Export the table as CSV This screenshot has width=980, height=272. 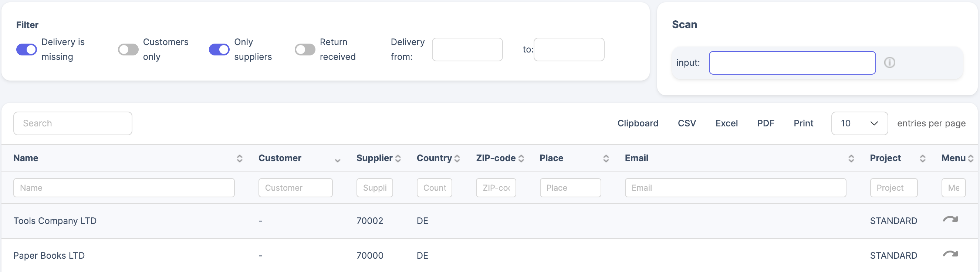click(x=687, y=123)
